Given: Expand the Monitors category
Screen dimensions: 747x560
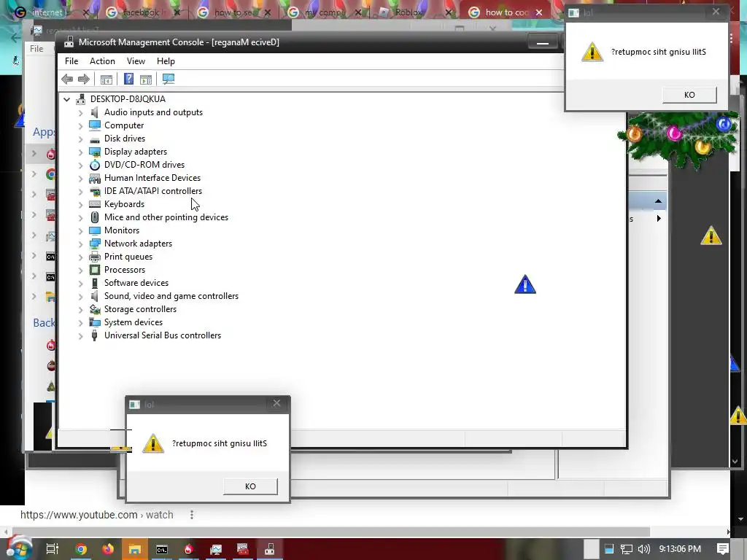Looking at the screenshot, I should pos(80,230).
